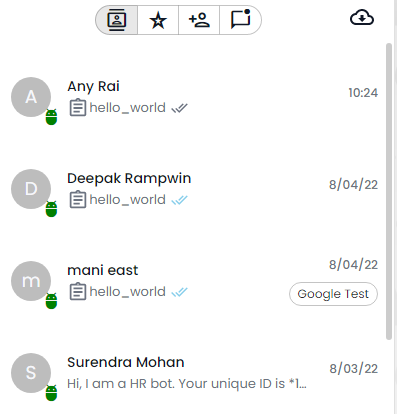The image size is (397, 414).
Task: Click the Android badge on mani east's avatar
Action: 51,301
